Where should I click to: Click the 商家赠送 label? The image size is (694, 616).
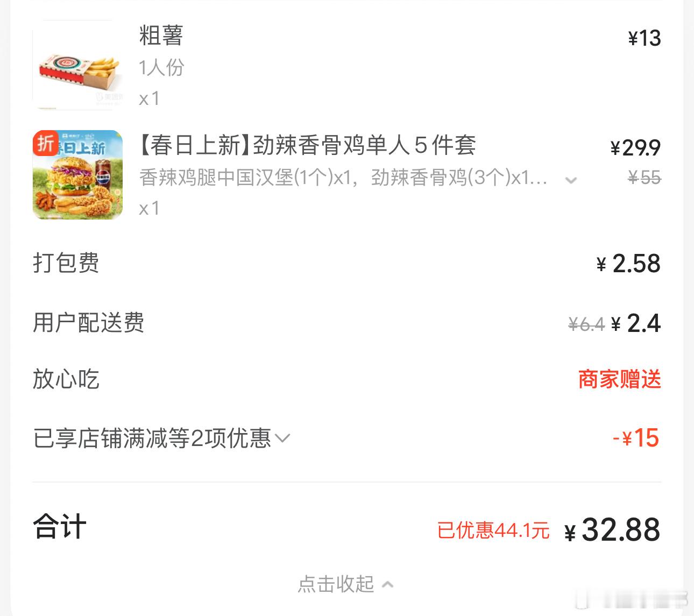pyautogui.click(x=618, y=379)
